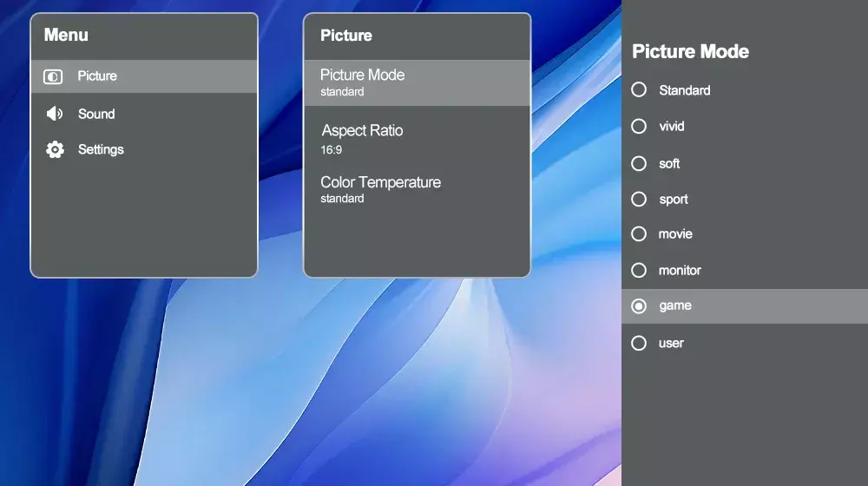868x486 pixels.
Task: Open the Picture Mode setting
Action: tap(417, 82)
